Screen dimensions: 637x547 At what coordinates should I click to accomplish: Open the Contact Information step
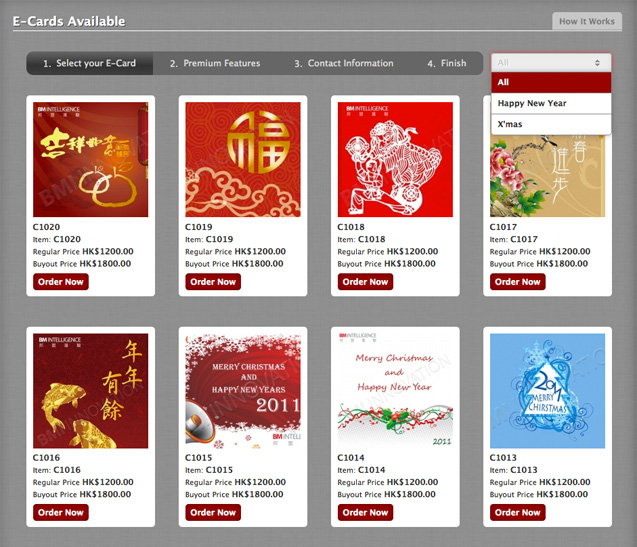click(x=344, y=63)
